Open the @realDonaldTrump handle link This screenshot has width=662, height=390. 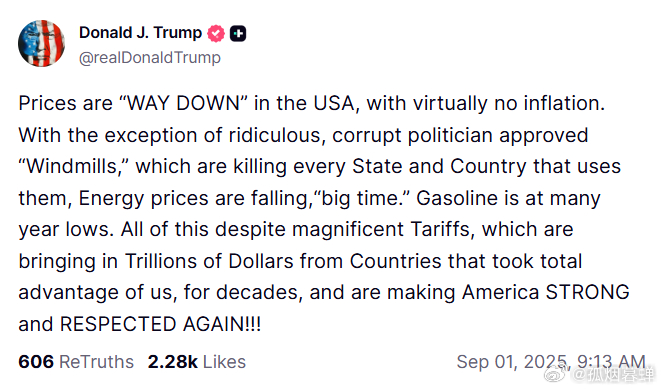click(x=150, y=57)
